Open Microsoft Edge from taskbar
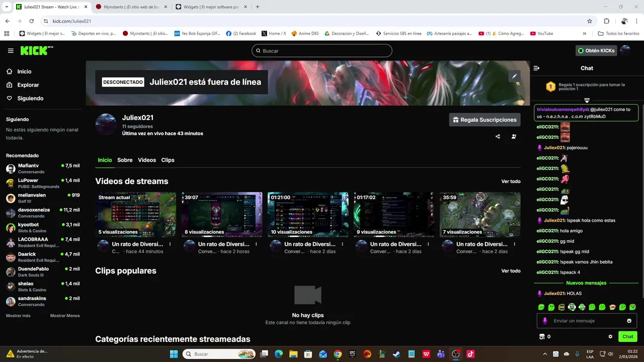The height and width of the screenshot is (362, 644). pyautogui.click(x=279, y=354)
